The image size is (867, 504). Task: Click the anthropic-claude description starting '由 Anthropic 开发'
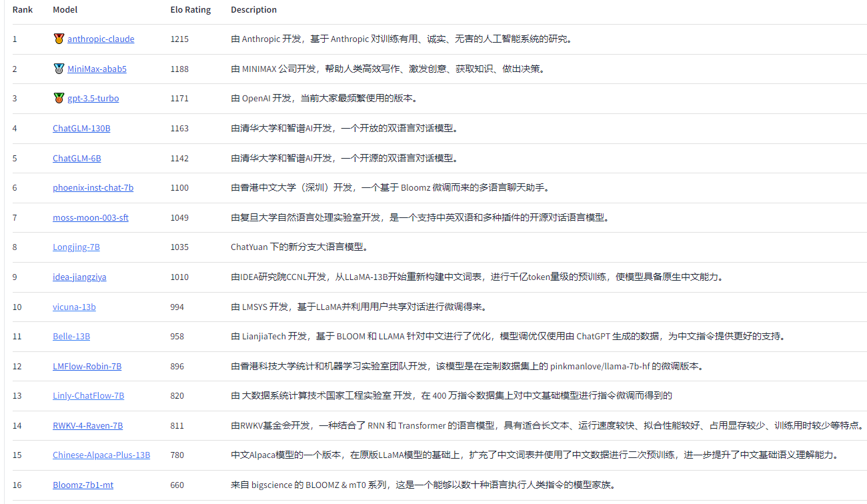pyautogui.click(x=401, y=39)
